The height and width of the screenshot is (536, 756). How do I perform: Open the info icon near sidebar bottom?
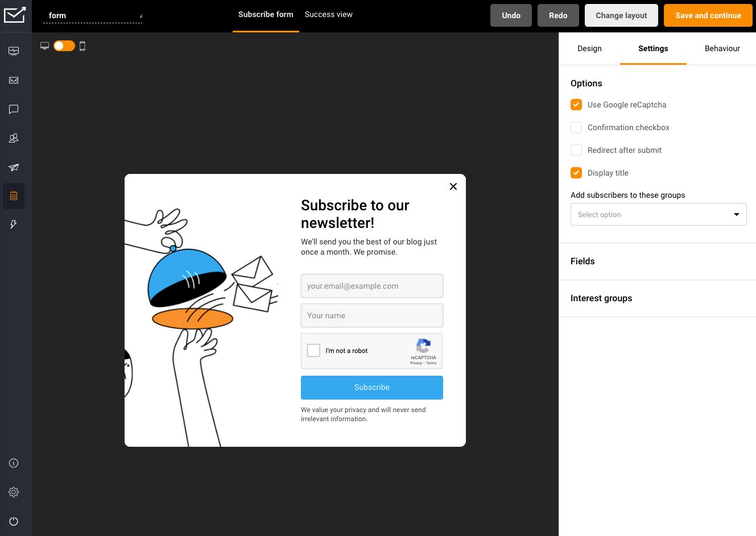[x=13, y=463]
